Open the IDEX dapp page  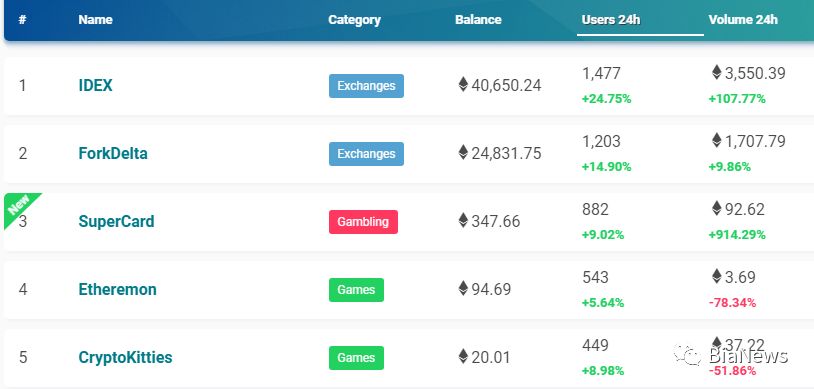click(95, 85)
